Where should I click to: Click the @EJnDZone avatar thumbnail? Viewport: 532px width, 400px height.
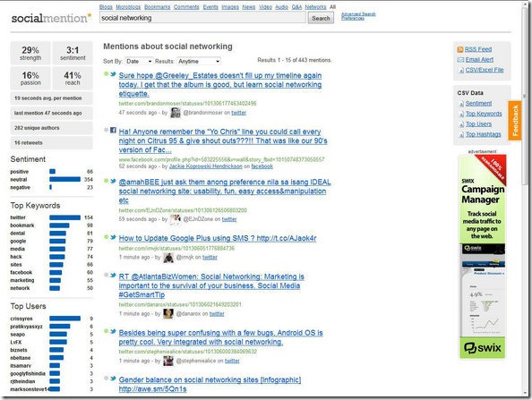[176, 219]
